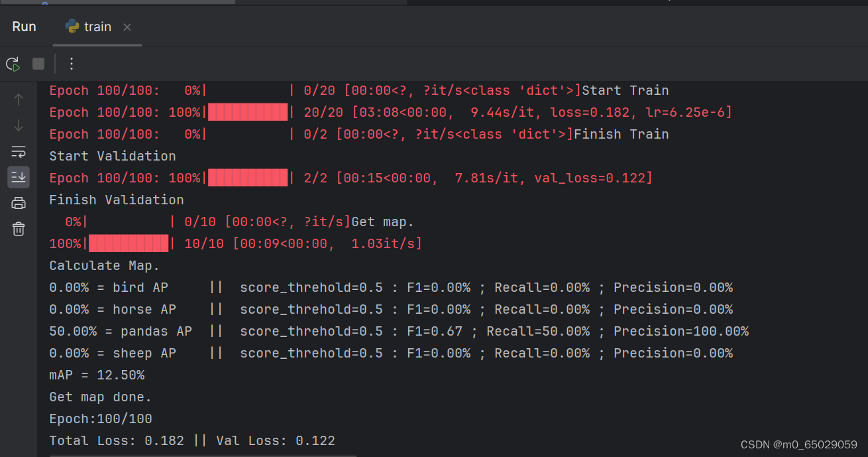Toggle the highlighted scroll-to-end option

coord(19,176)
